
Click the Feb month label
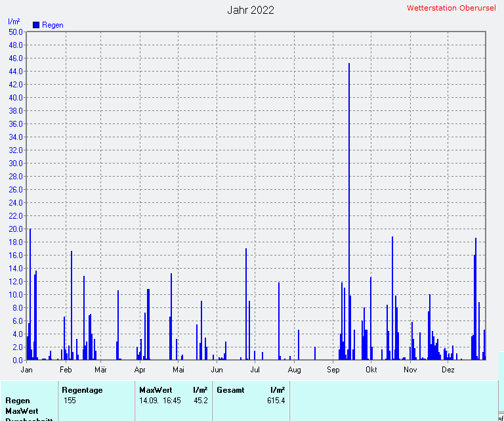66,370
